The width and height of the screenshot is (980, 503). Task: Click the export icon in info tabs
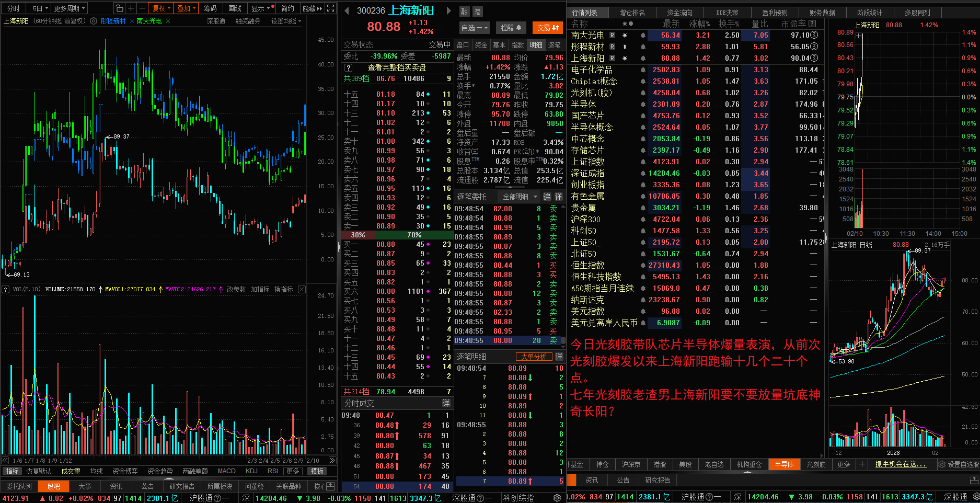tap(330, 486)
